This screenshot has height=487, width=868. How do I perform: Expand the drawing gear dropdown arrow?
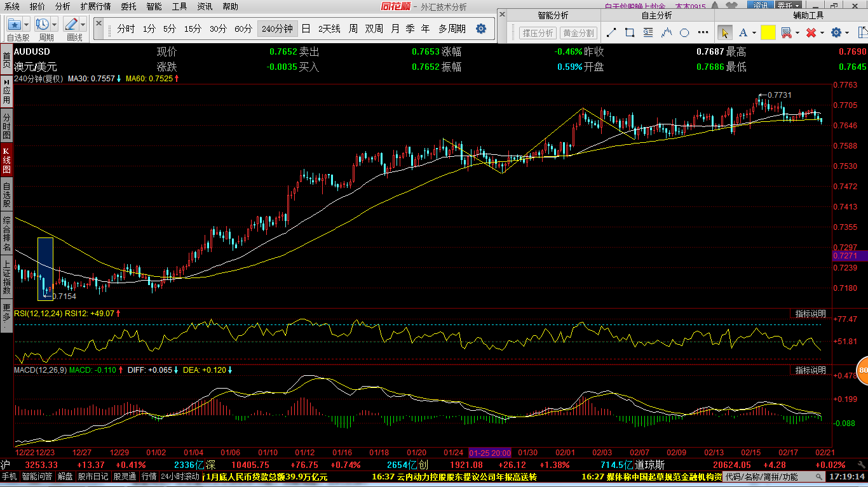847,33
